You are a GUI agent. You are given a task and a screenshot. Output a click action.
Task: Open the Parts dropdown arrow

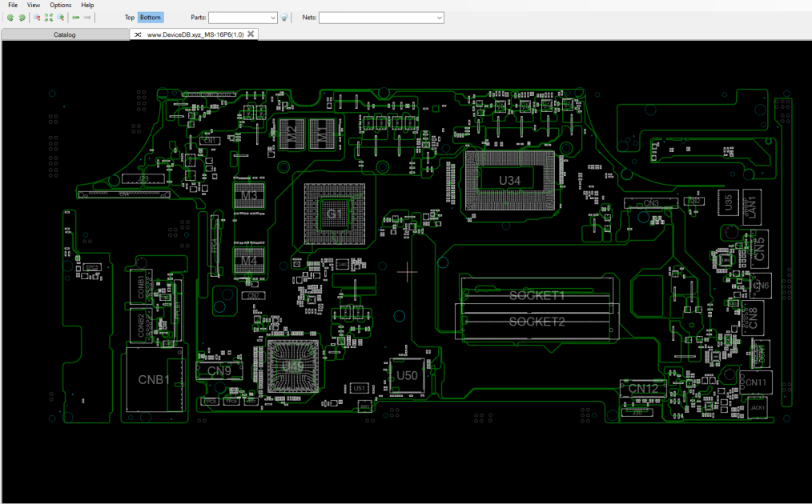(x=273, y=18)
